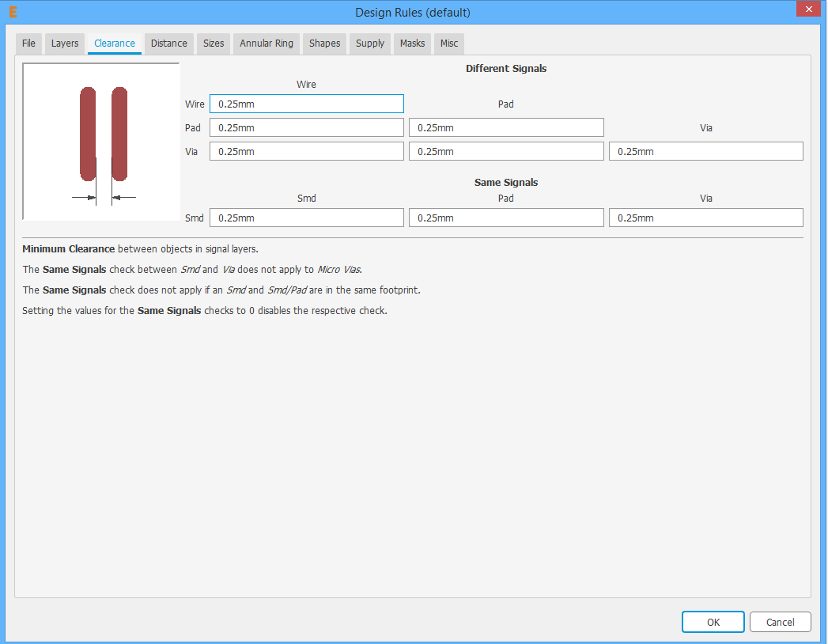This screenshot has width=828, height=644.
Task: Open the Masks tab
Action: [x=412, y=44]
